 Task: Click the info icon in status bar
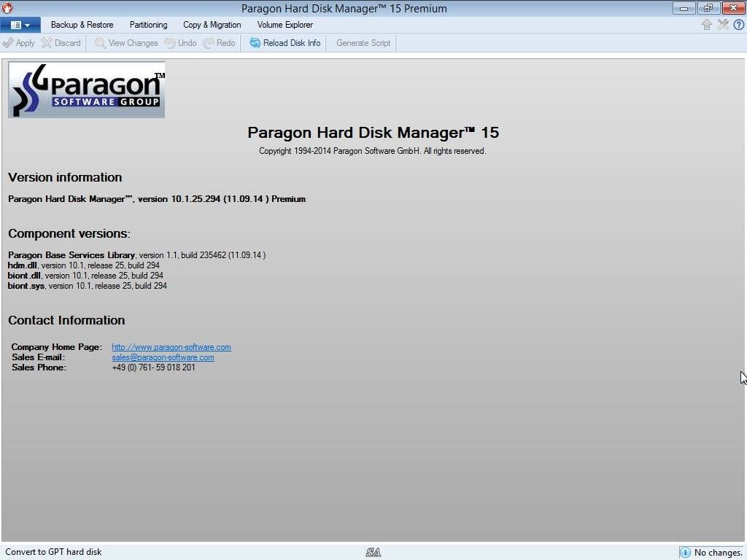point(685,553)
